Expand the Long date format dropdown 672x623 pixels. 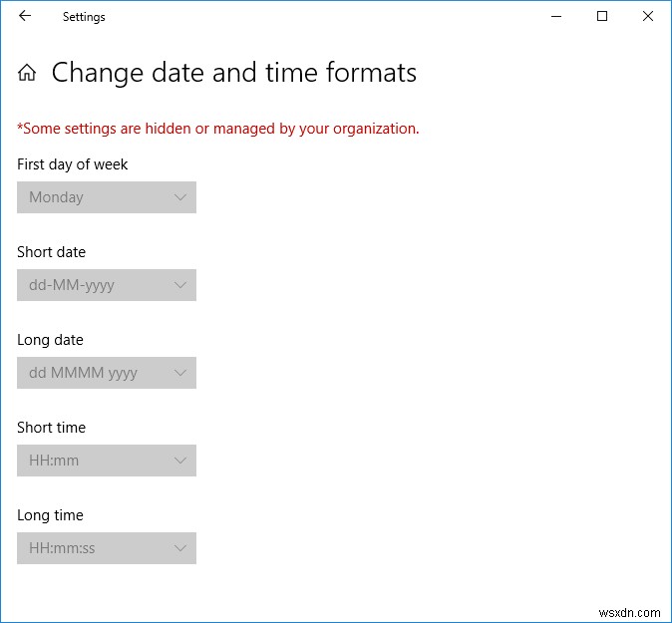point(107,373)
